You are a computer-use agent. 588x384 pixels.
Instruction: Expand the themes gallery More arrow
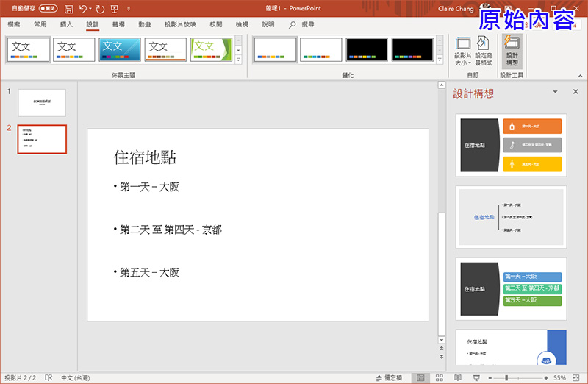pos(238,60)
